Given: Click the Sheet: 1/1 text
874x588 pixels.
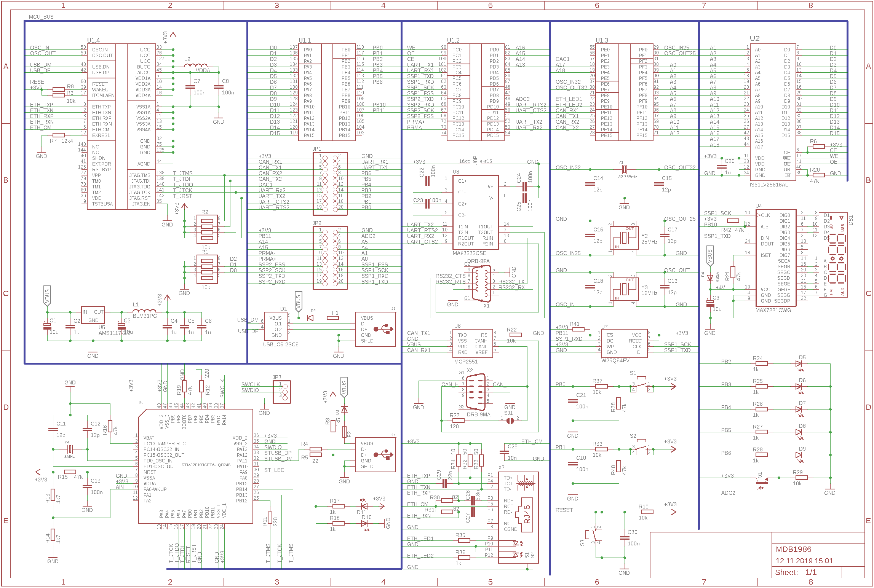Looking at the screenshot, I should [x=796, y=572].
